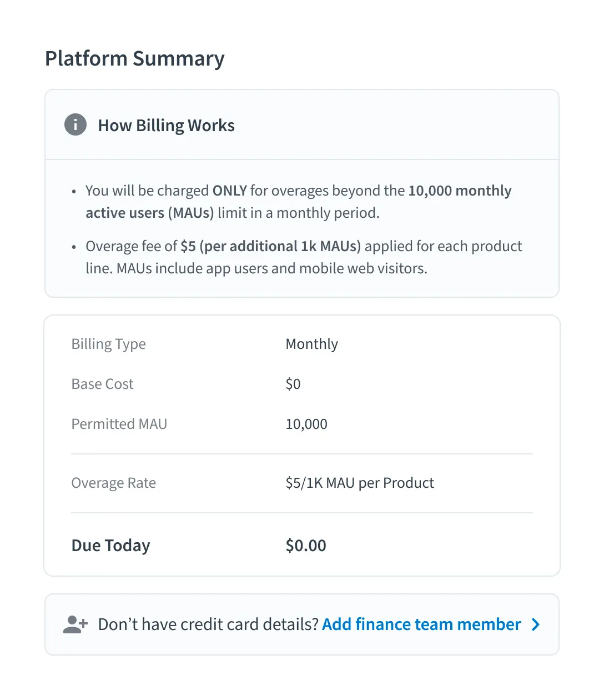Open the Add finance team member link
Screen dimensions: 604x700
pyautogui.click(x=421, y=624)
